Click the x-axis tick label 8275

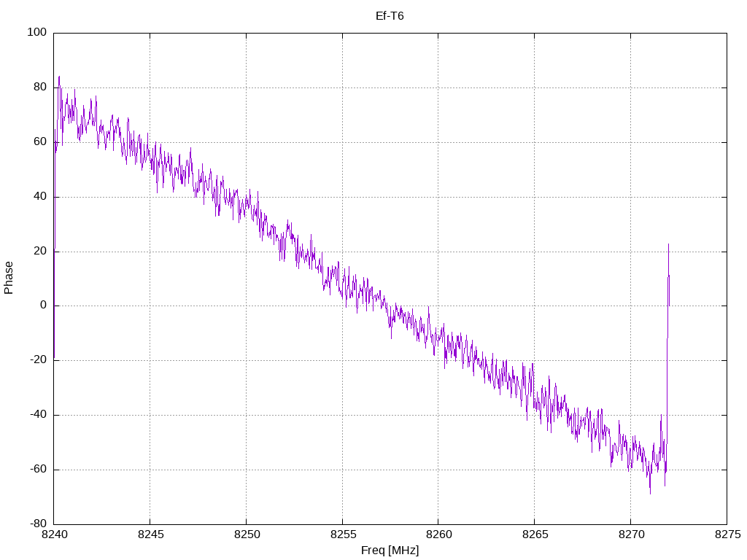point(727,534)
